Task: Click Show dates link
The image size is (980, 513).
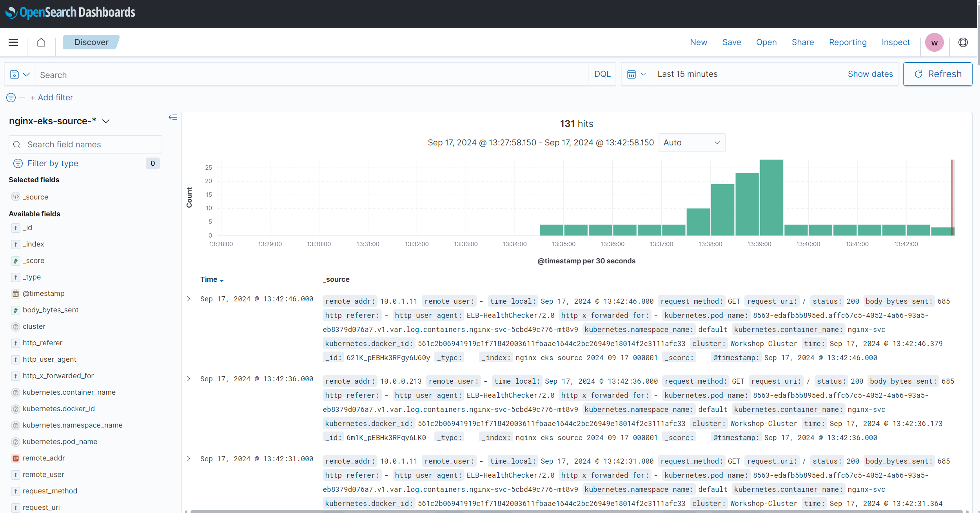Action: point(870,74)
